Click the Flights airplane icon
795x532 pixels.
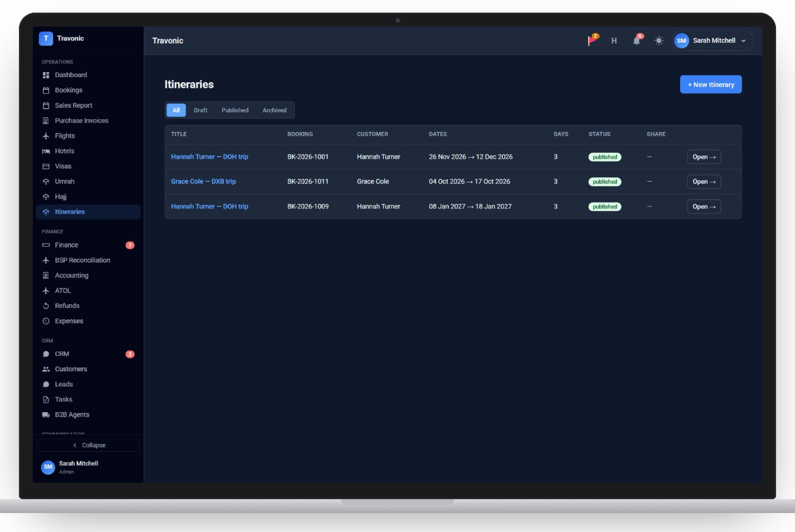[x=46, y=136]
